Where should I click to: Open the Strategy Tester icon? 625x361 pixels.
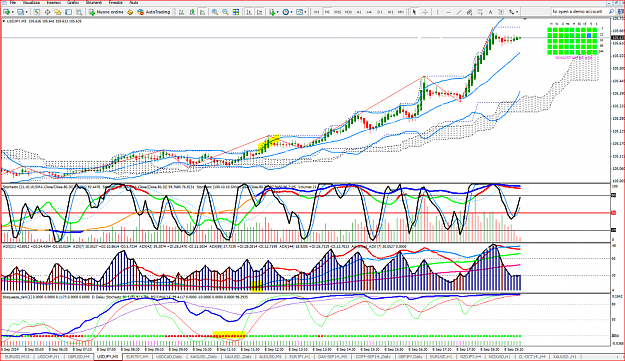(x=79, y=12)
